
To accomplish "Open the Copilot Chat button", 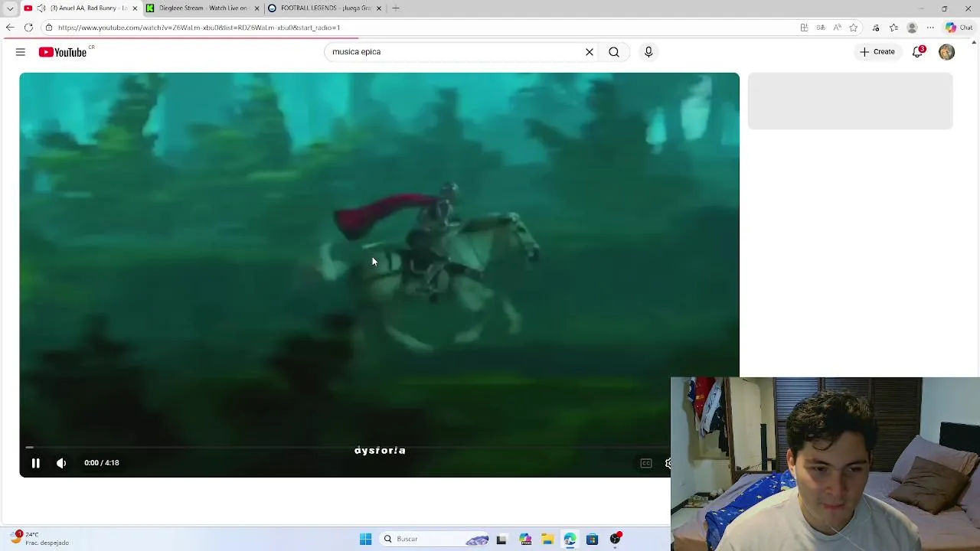I will click(959, 28).
